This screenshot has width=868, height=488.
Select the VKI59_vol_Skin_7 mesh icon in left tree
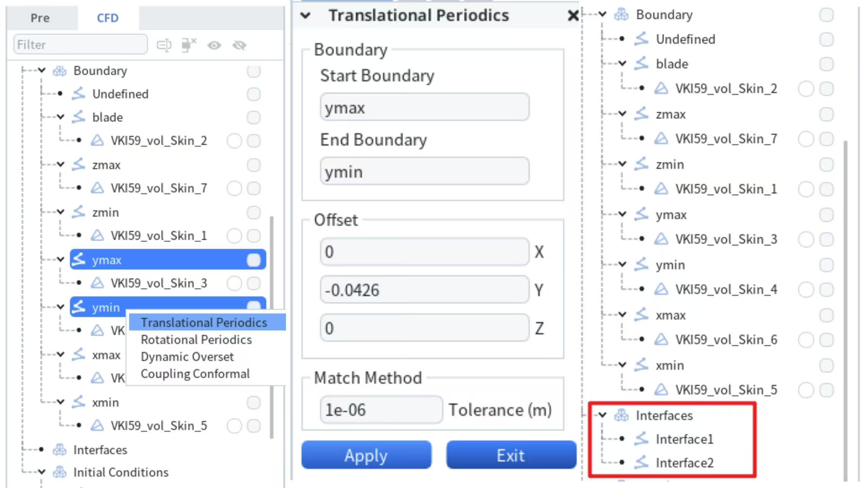pos(97,188)
